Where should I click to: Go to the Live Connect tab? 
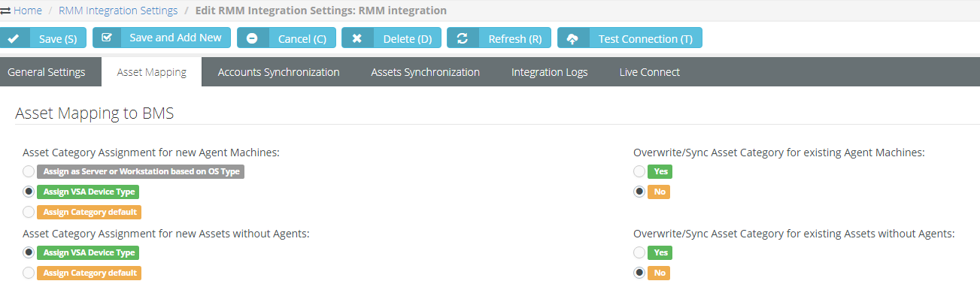coord(650,72)
